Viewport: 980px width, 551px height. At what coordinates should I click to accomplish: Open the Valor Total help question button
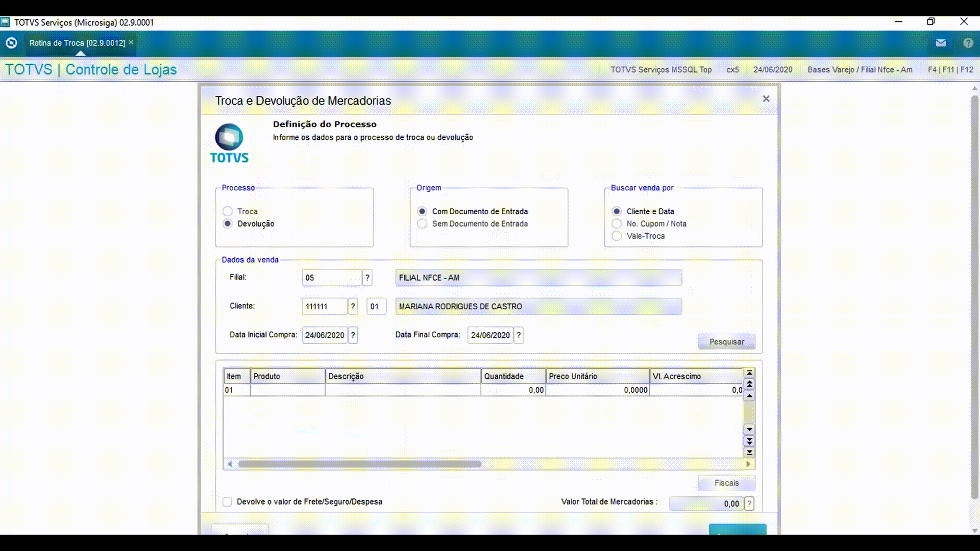coord(749,504)
